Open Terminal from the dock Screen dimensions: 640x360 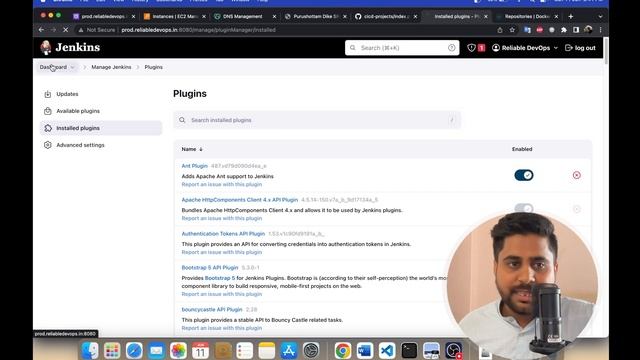click(409, 350)
